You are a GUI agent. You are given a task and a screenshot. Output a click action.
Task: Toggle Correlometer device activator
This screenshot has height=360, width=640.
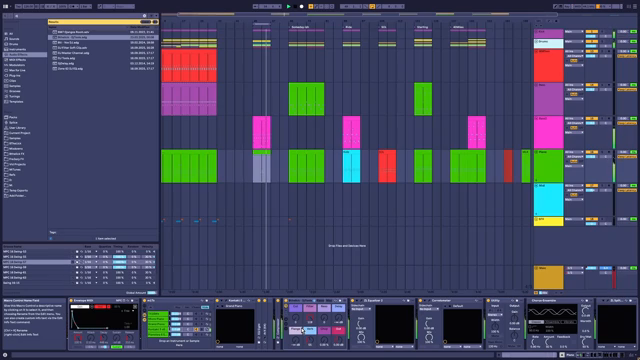pos(420,300)
